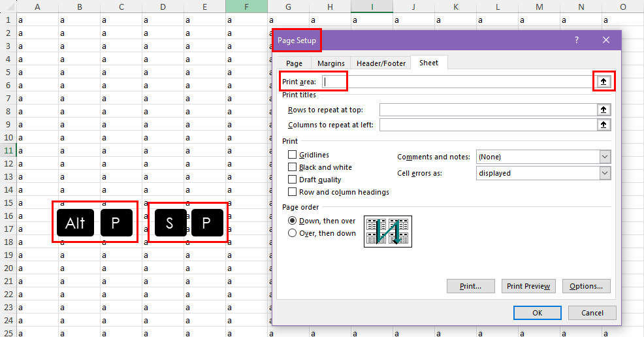The height and width of the screenshot is (337, 644).
Task: Select column D header
Action: coord(163,7)
